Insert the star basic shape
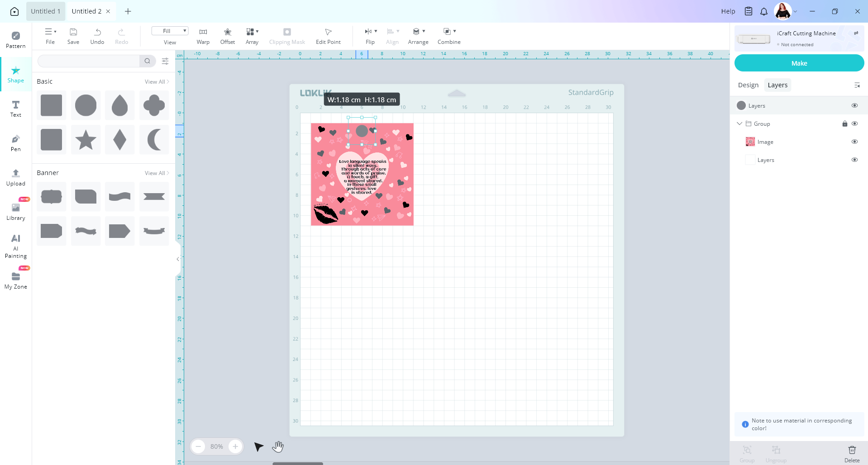Viewport: 868px width, 465px height. click(86, 140)
